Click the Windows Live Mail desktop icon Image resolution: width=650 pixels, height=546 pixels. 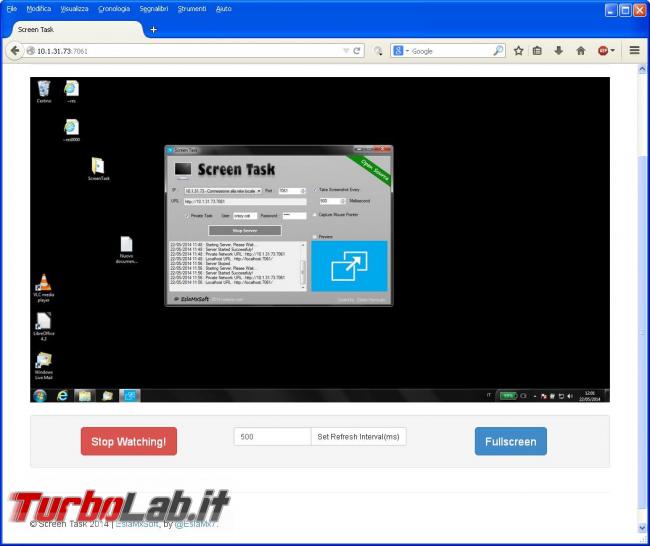(44, 366)
